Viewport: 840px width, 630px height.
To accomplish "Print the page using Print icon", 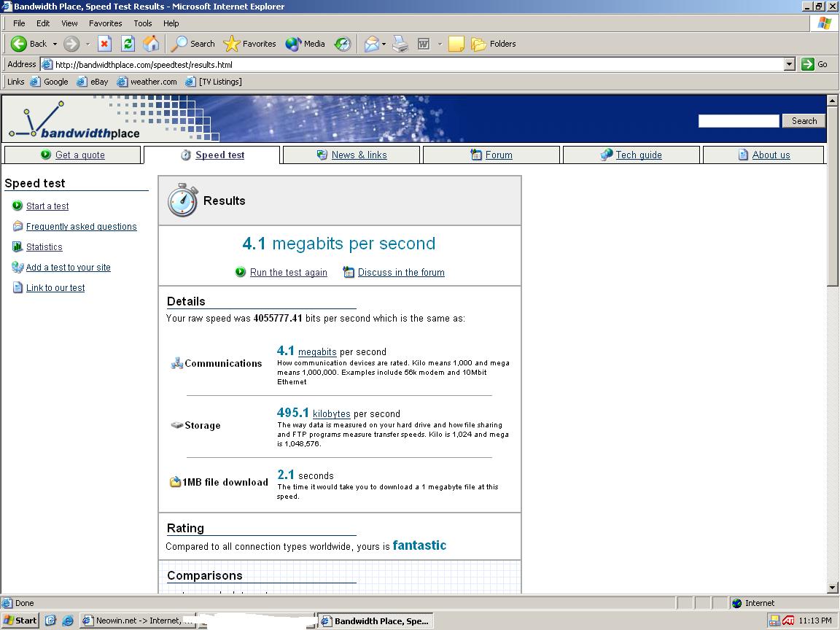I will coord(400,44).
